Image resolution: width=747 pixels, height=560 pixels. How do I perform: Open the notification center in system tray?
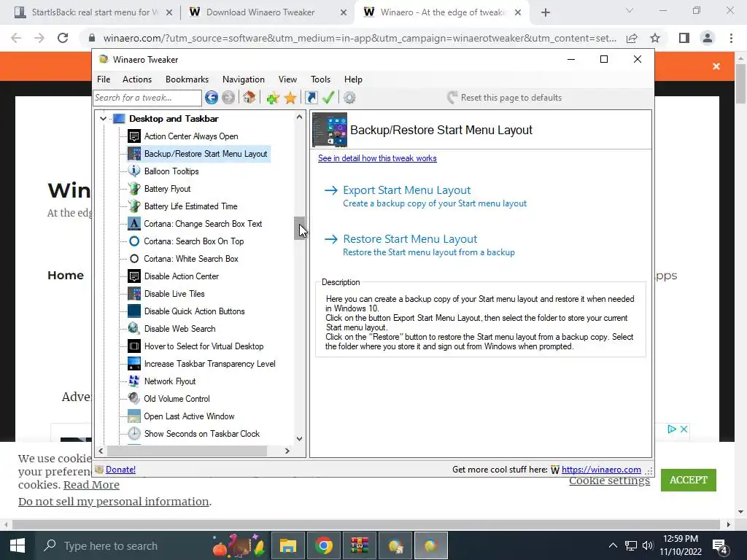(719, 546)
